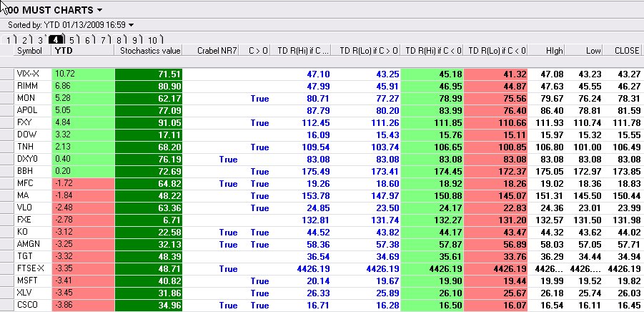
Task: Click the close price 106.49 for TNH
Action: coord(626,147)
